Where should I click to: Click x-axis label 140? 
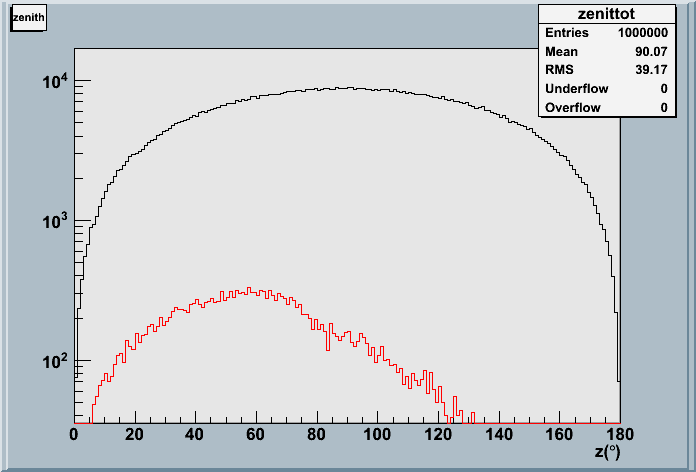499,434
